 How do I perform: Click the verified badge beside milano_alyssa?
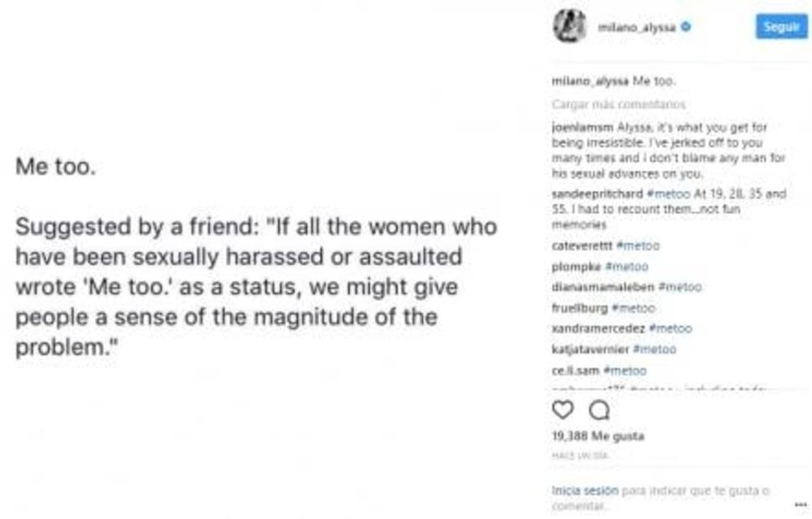686,27
